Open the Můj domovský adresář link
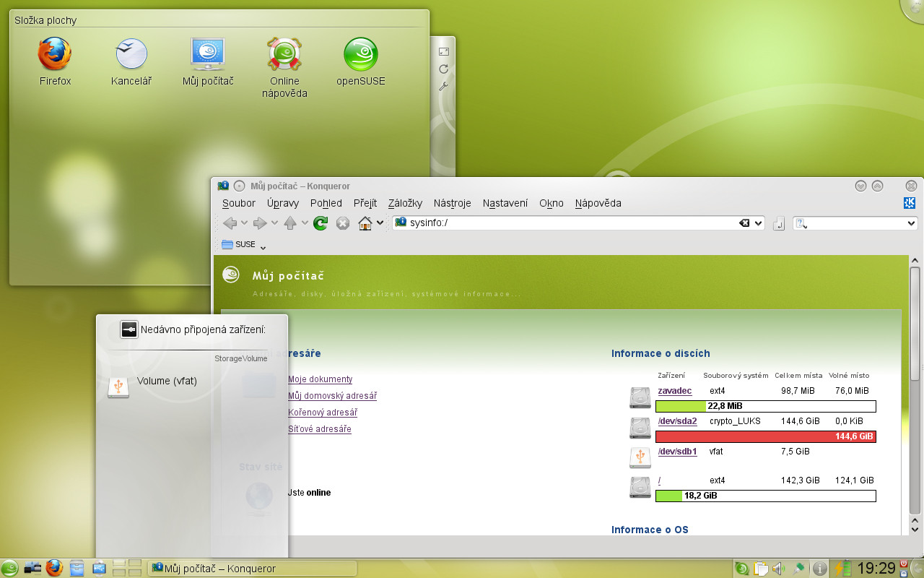The width and height of the screenshot is (924, 578). click(332, 396)
